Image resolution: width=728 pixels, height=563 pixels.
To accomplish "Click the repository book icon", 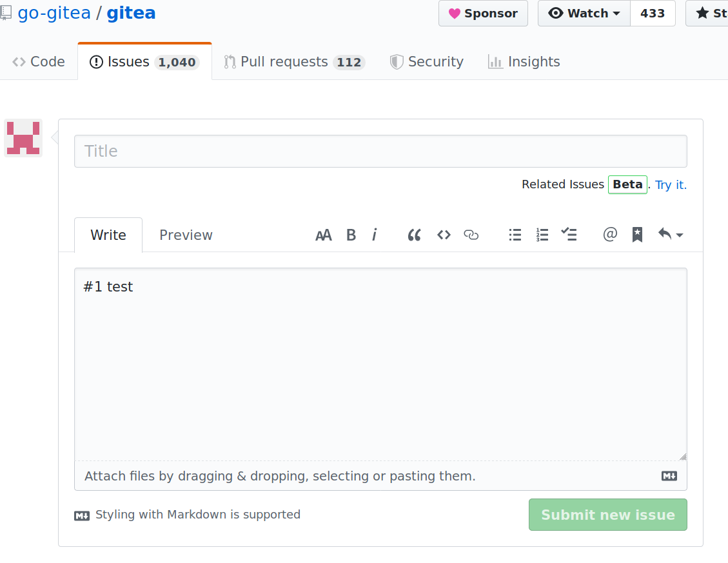I will click(6, 12).
